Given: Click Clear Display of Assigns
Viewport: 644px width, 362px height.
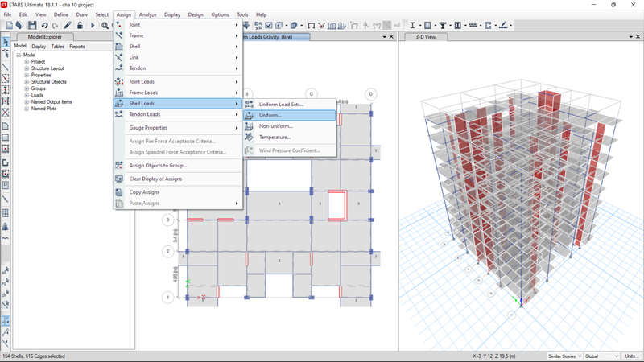Looking at the screenshot, I should (178, 179).
